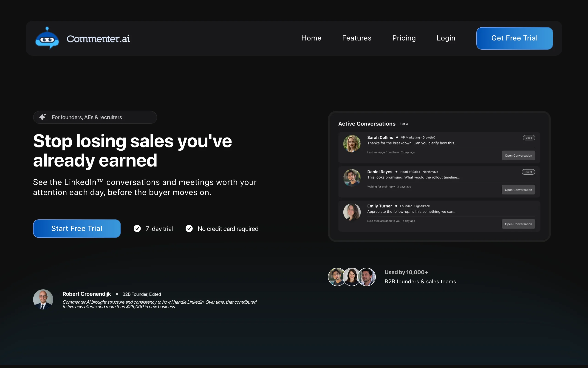Click 'B2B founders & sales teams' text

[x=420, y=282]
